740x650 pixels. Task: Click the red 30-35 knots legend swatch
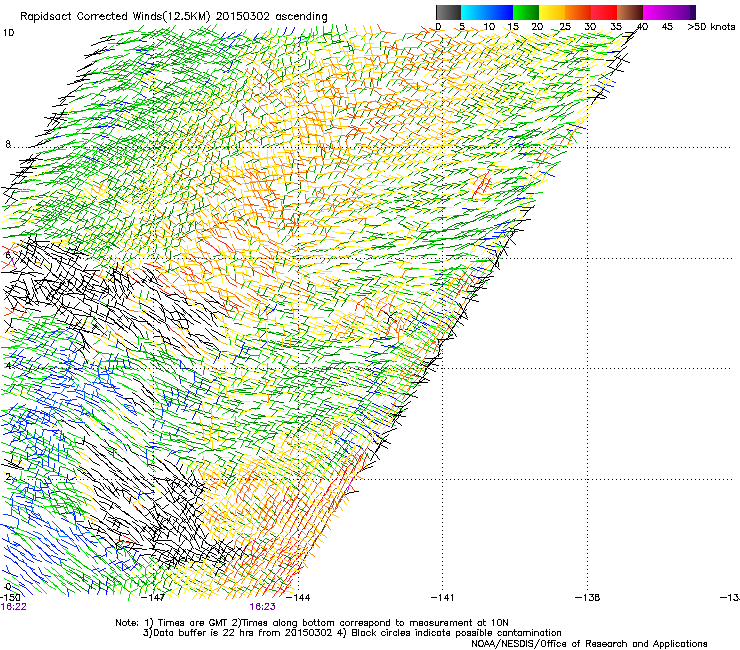tap(604, 12)
